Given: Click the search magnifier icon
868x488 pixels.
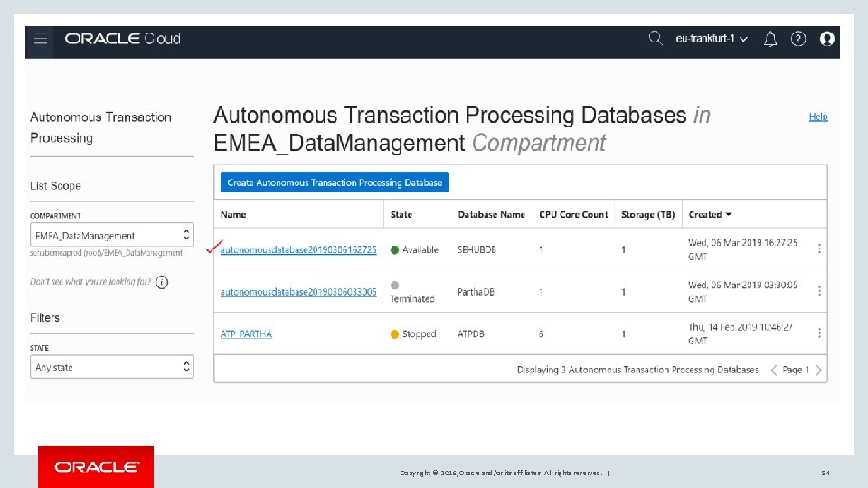Looking at the screenshot, I should (x=656, y=38).
